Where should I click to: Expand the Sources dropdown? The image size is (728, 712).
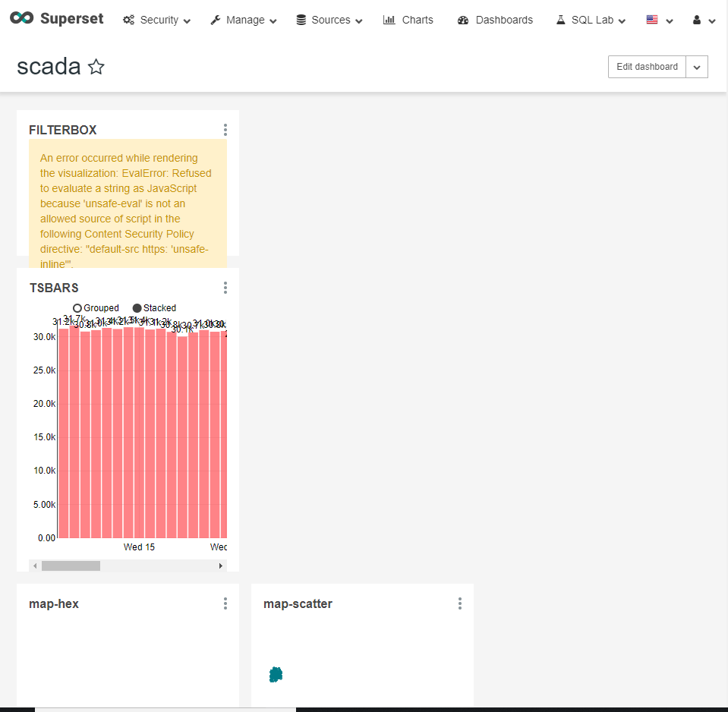point(329,20)
